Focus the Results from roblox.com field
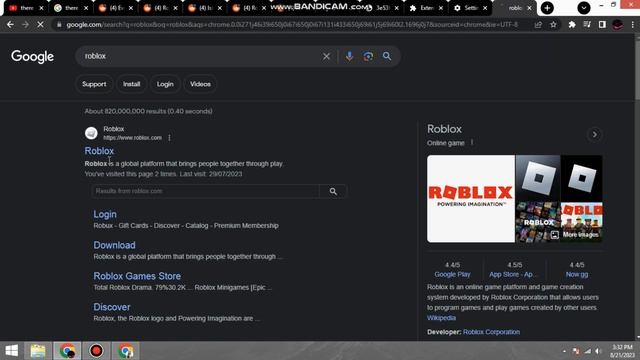Screen dimensions: 640x360 click(x=206, y=191)
